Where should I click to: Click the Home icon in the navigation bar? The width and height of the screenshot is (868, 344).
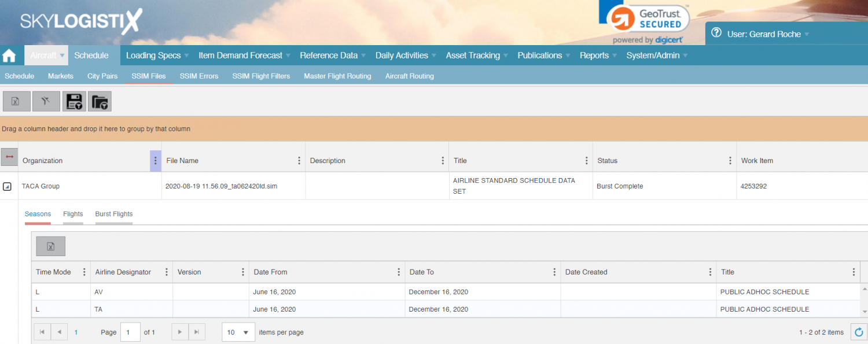point(9,55)
